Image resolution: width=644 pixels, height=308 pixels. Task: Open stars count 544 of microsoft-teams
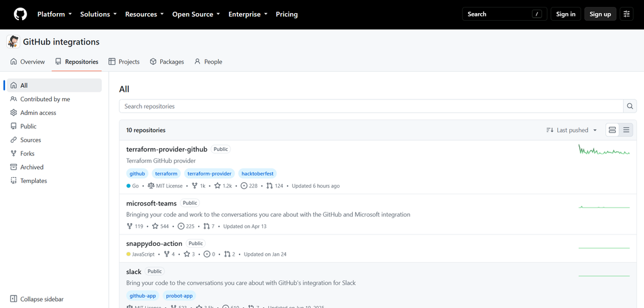coord(160,226)
